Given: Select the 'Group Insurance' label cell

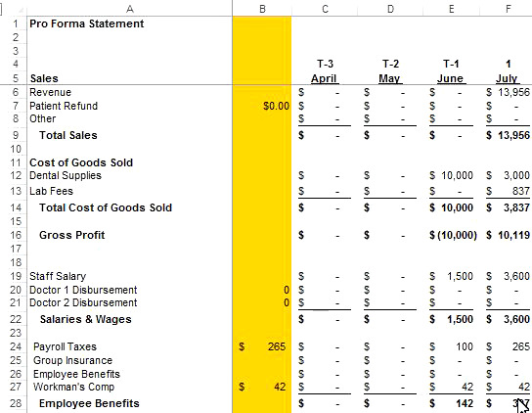Looking at the screenshot, I should pyautogui.click(x=72, y=360).
